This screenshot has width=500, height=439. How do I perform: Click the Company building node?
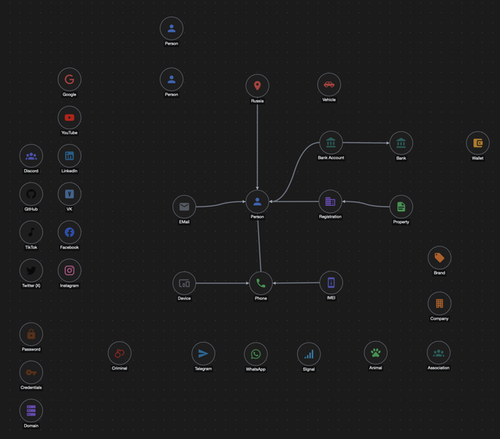(x=439, y=303)
